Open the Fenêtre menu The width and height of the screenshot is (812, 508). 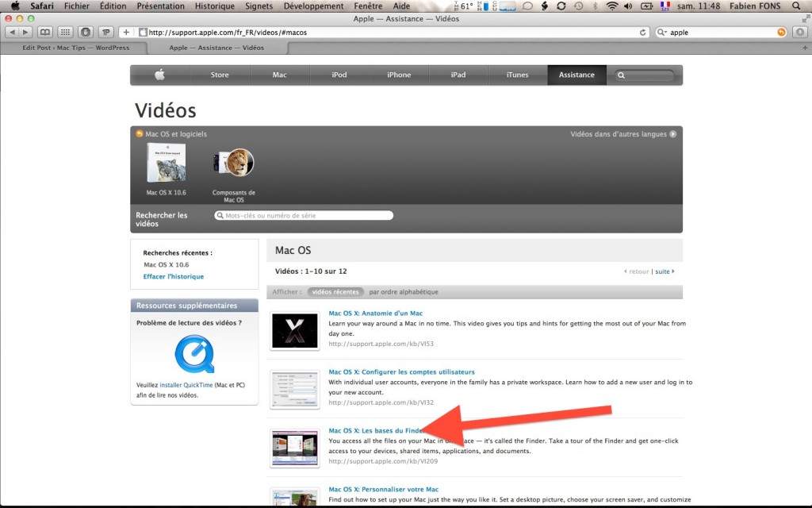coord(368,6)
